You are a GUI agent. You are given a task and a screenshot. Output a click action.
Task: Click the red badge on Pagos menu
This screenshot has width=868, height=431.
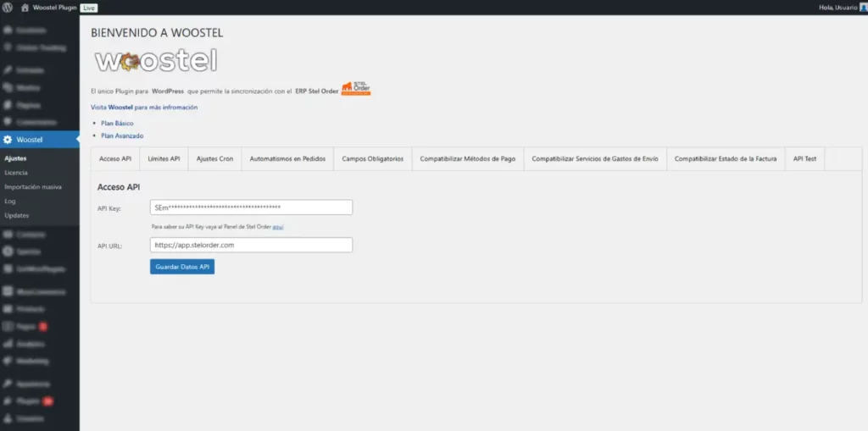click(x=42, y=327)
